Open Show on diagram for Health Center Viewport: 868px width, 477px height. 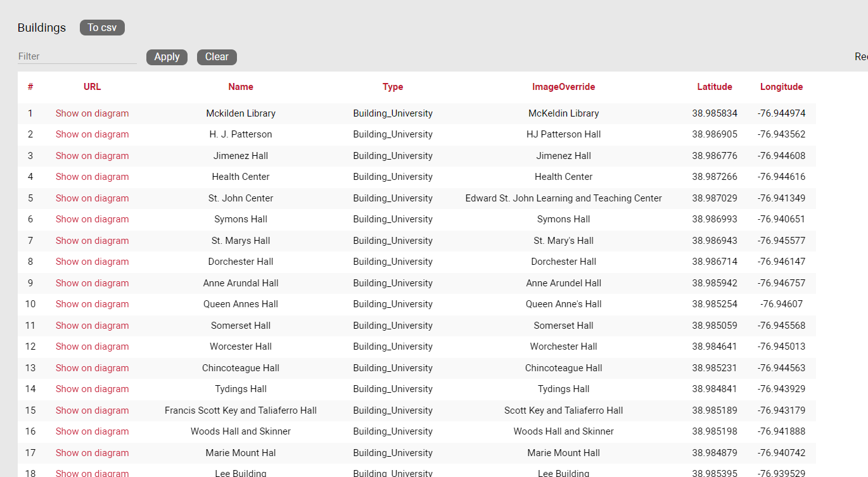pyautogui.click(x=92, y=177)
